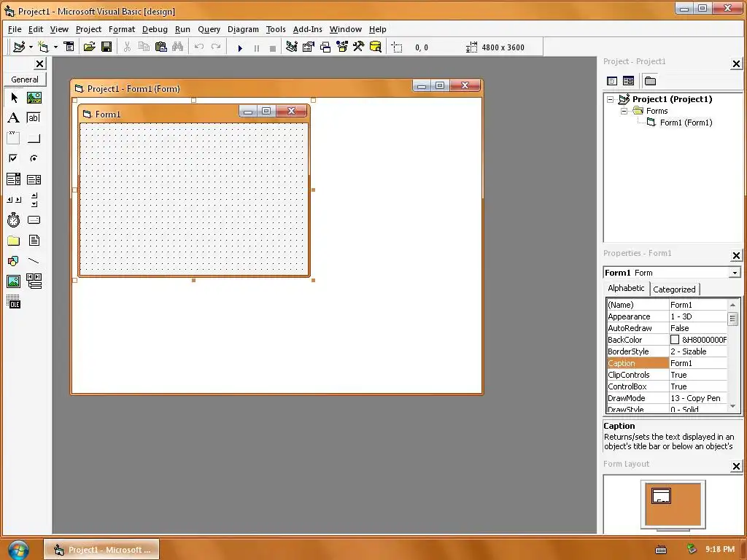The image size is (747, 560).
Task: Click View Code icon in Project panel
Action: coord(612,81)
